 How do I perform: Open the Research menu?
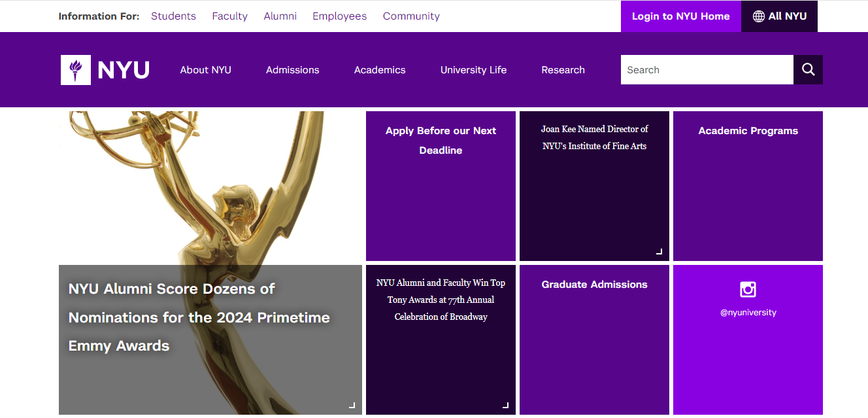pos(563,70)
